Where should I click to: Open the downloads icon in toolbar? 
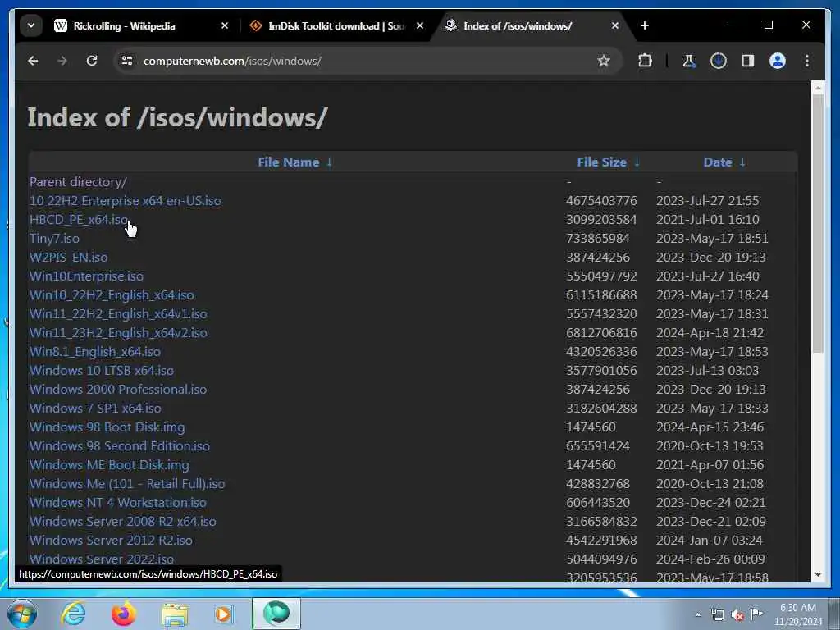point(719,61)
